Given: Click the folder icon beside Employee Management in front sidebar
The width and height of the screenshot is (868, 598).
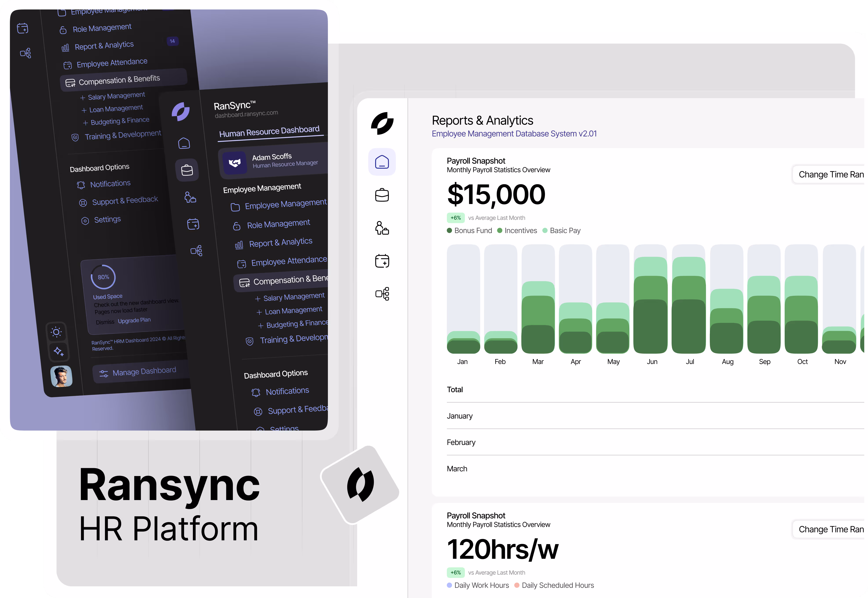Looking at the screenshot, I should [x=235, y=207].
